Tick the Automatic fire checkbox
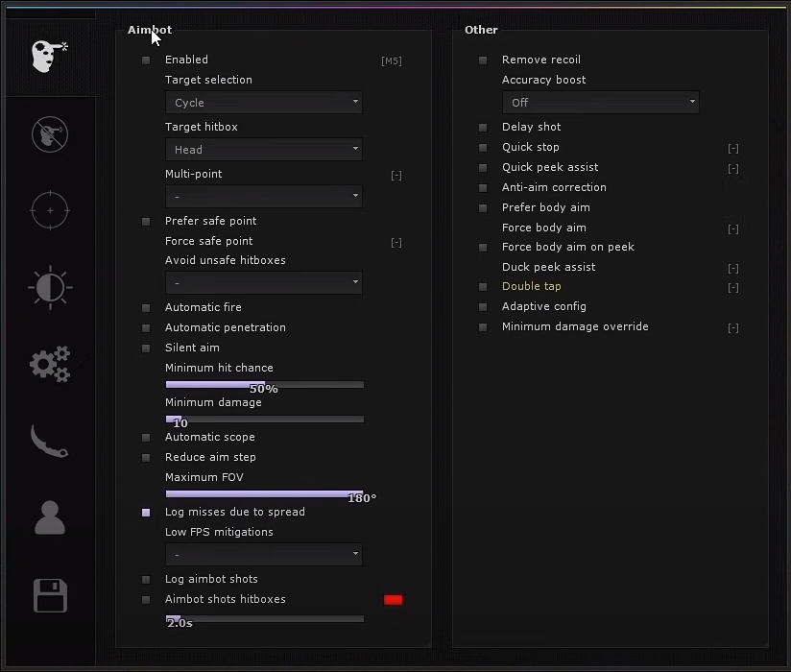 (x=146, y=308)
